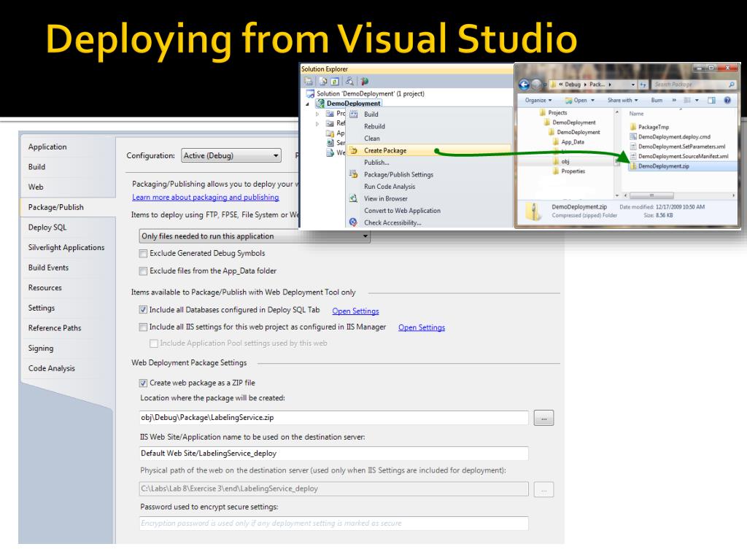Click the View in Browser menu icon
The height and width of the screenshot is (560, 747).
click(354, 198)
